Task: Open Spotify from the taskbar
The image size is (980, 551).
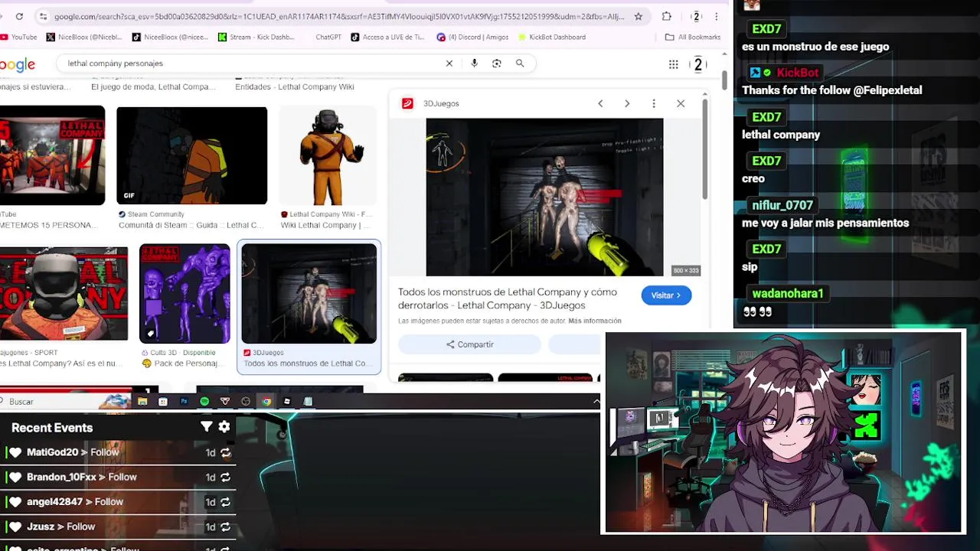Action: click(x=204, y=401)
